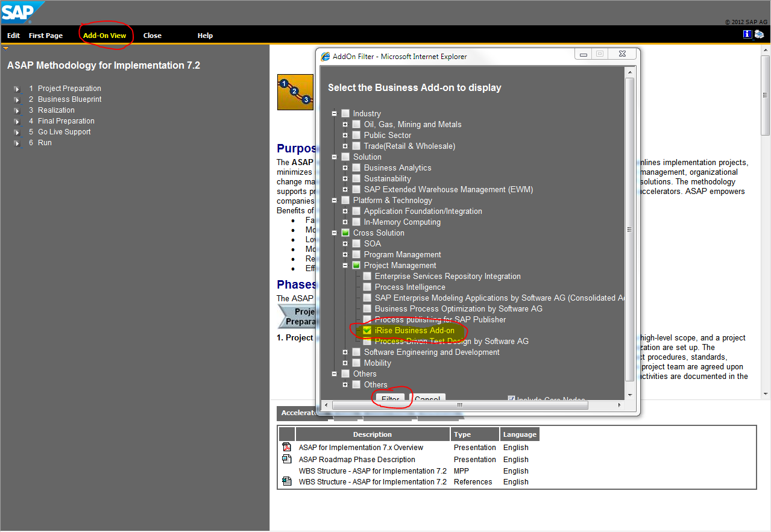The height and width of the screenshot is (532, 771).
Task: Click the blue Help info icon in the toolbar
Action: click(747, 34)
